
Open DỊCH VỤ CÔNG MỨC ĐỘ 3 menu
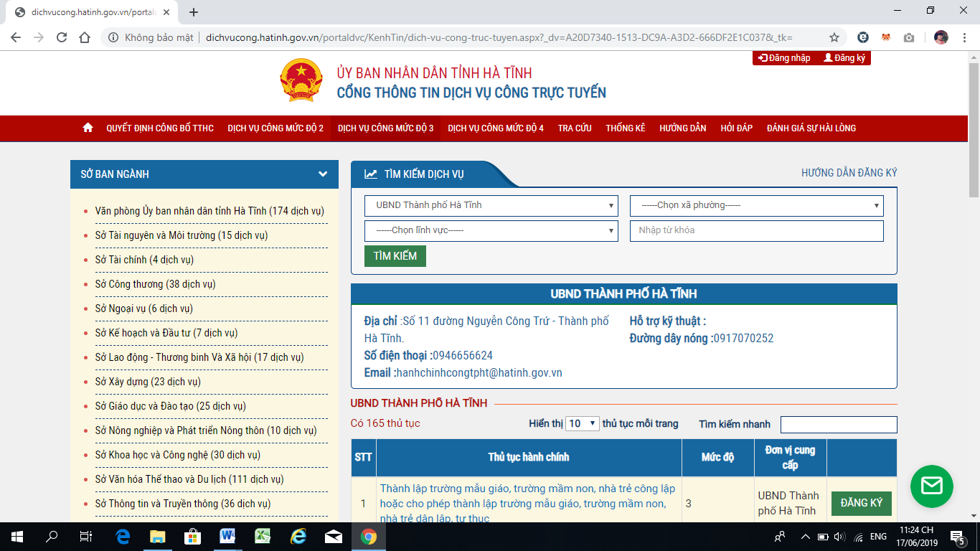pos(386,128)
